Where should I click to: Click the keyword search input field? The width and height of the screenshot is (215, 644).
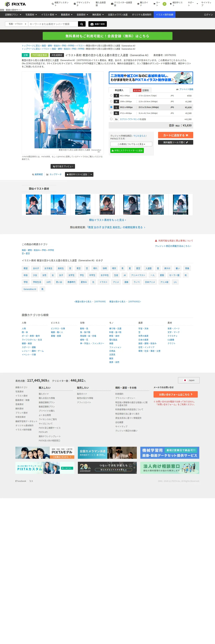[53, 24]
